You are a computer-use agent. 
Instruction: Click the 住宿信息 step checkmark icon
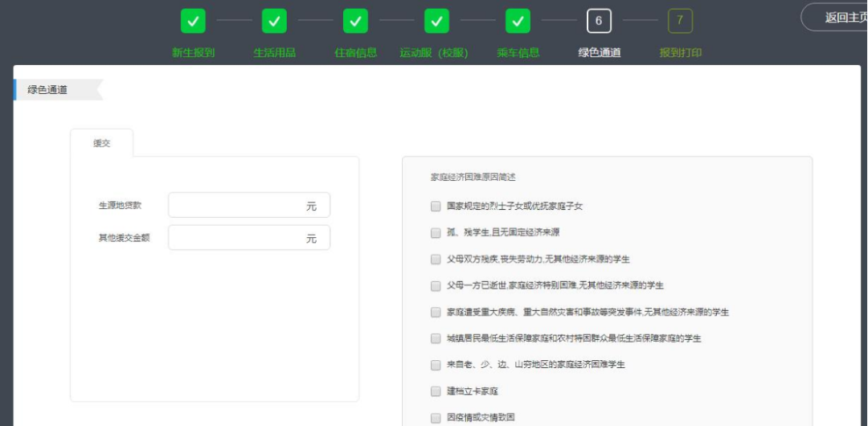tap(355, 22)
